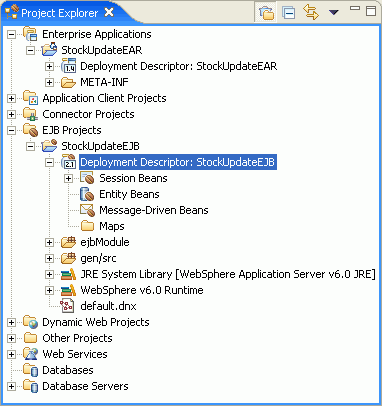The height and width of the screenshot is (406, 382).
Task: Collapse the StockUpdateEAR node
Action: pyautogui.click(x=30, y=50)
